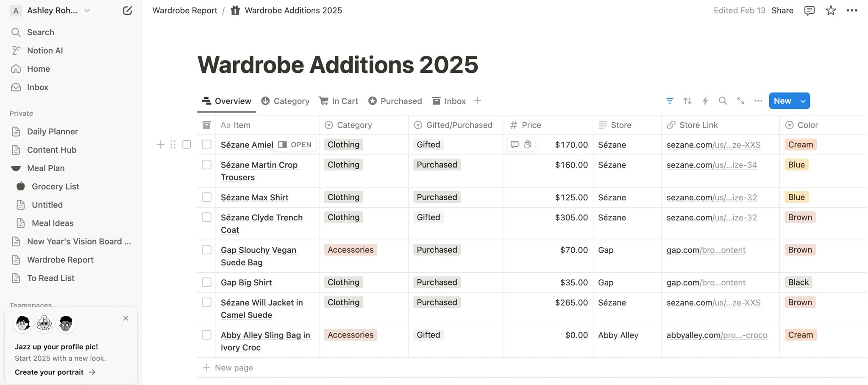This screenshot has width=868, height=385.
Task: Dismiss the profile pic promo card
Action: 125,318
